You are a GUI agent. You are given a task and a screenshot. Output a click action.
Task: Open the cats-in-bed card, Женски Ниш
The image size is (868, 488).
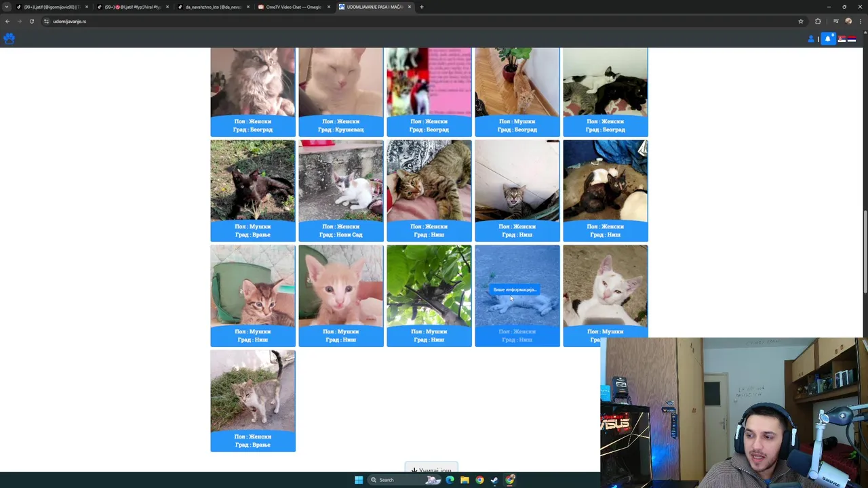coord(606,190)
